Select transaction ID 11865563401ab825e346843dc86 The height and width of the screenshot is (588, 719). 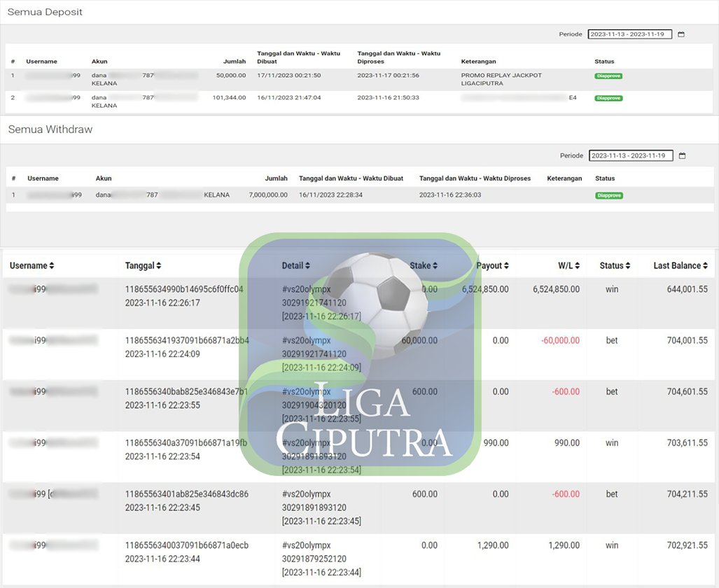tap(187, 494)
